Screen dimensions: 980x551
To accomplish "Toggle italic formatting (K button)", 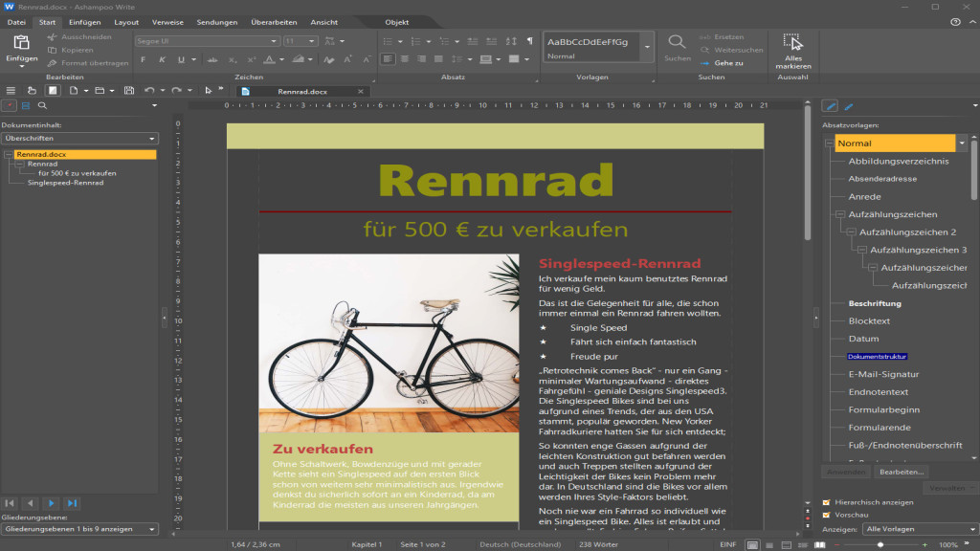I will pyautogui.click(x=161, y=59).
